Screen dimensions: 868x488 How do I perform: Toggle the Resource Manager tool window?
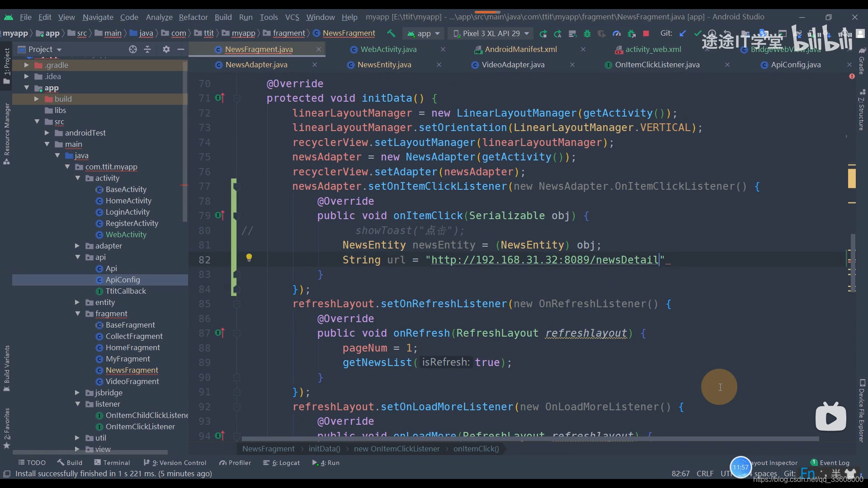(x=6, y=134)
